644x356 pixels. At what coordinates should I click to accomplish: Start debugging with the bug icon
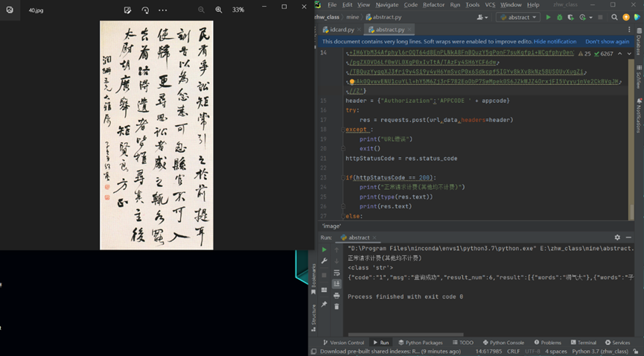point(559,17)
